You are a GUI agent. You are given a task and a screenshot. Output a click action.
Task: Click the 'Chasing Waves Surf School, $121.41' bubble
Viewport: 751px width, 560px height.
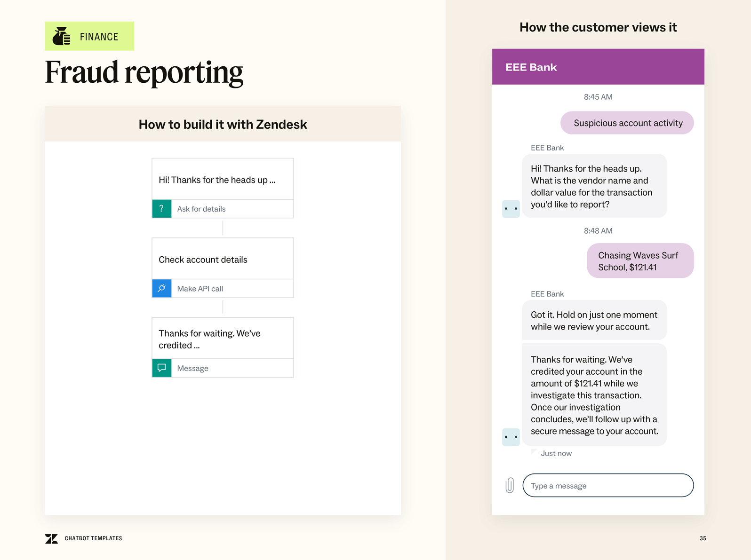coord(640,261)
